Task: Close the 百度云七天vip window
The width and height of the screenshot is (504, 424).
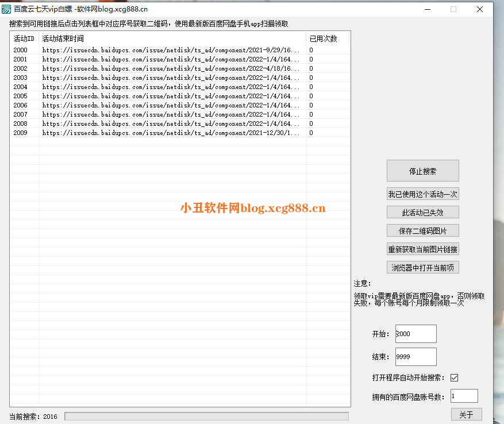Action: (x=479, y=9)
